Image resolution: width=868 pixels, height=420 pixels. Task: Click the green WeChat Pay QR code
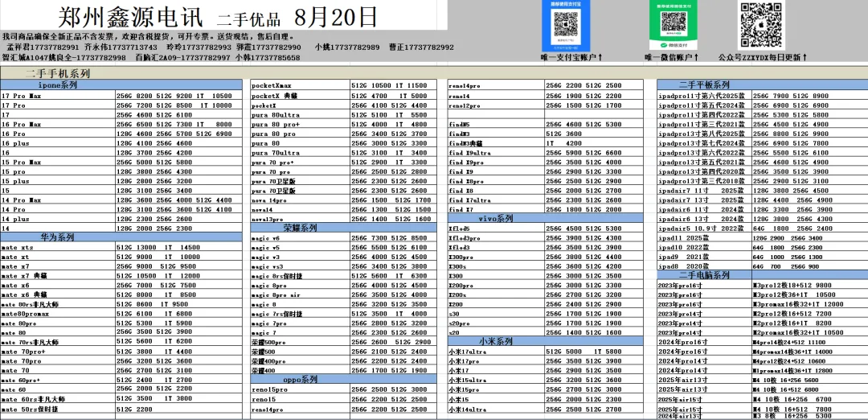tap(674, 26)
